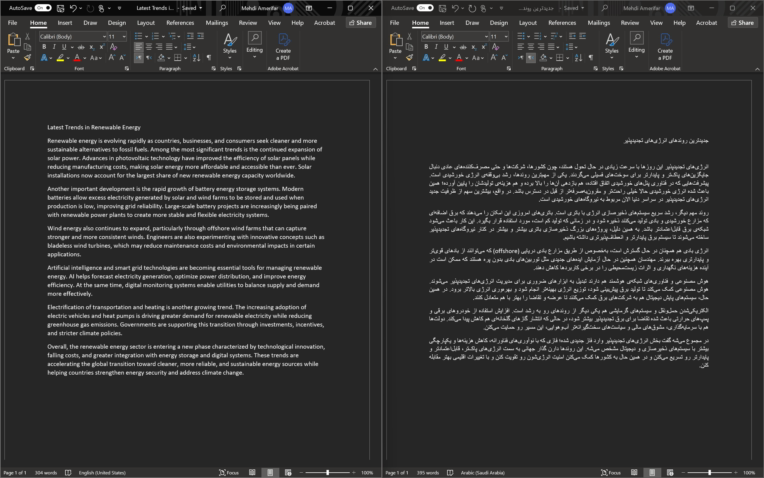This screenshot has height=478, width=764.
Task: Click the Undo icon in the left title bar
Action: [73, 8]
